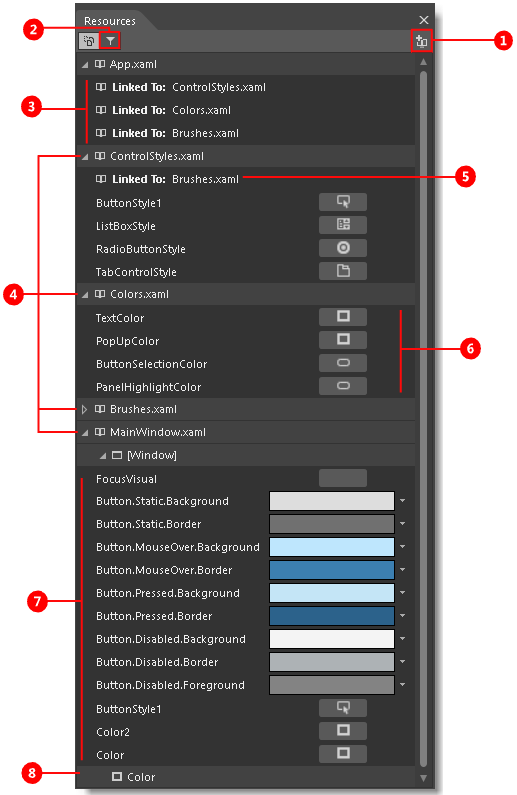
Task: Toggle the sync view button beside filter
Action: click(x=89, y=41)
